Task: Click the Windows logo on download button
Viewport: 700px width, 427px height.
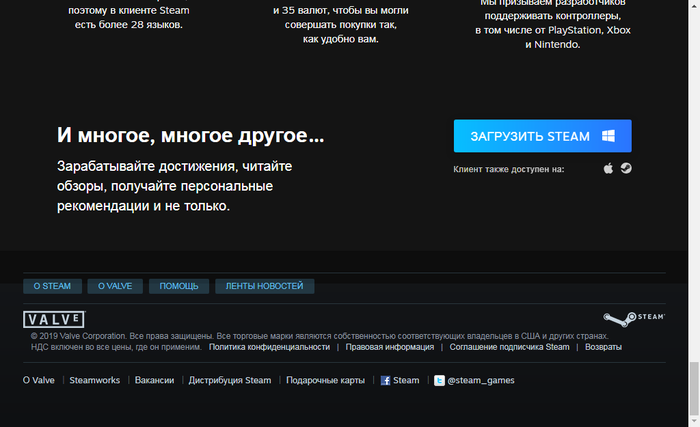Action: (608, 136)
